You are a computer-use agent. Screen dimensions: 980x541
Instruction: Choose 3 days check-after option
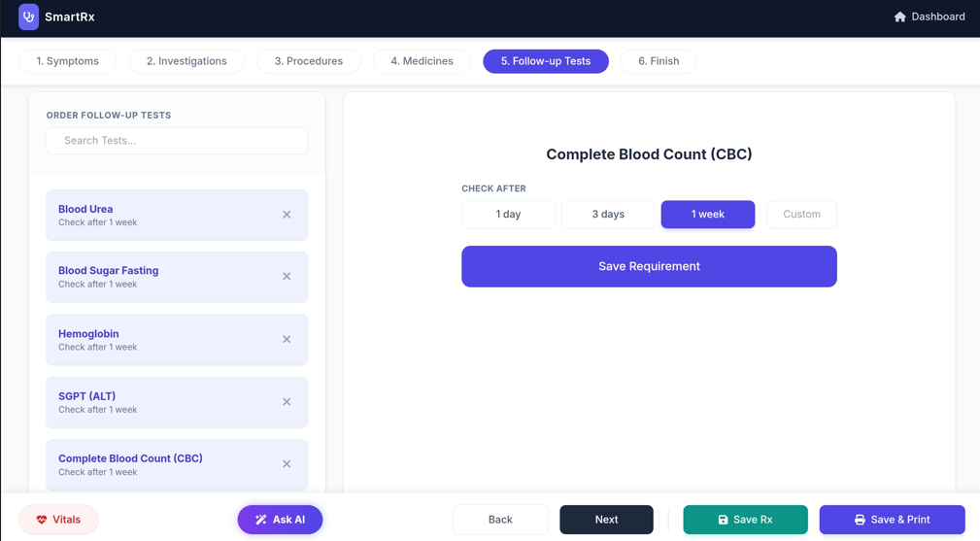(608, 215)
